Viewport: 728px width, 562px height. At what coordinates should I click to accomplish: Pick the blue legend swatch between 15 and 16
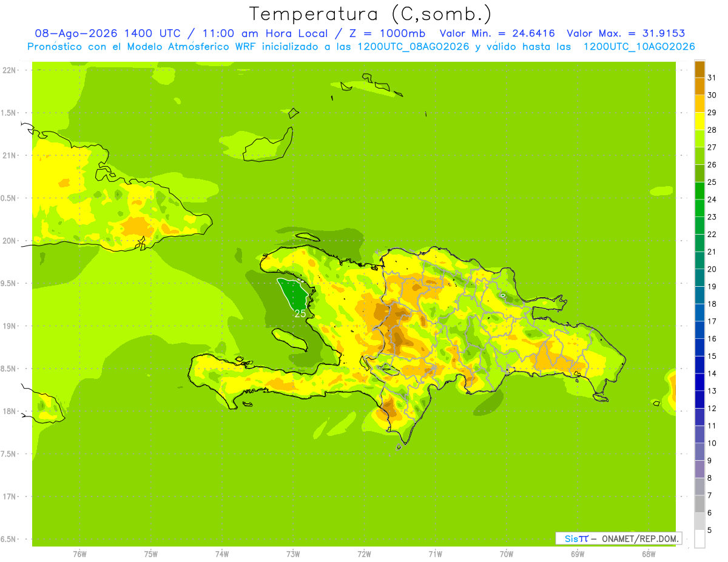click(x=699, y=347)
